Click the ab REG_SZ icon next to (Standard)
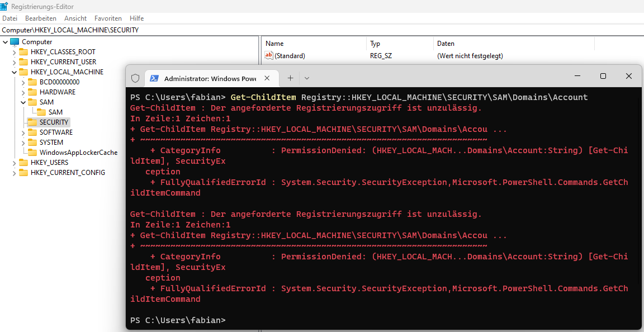Screen dimensions: 644x332 pyautogui.click(x=269, y=55)
